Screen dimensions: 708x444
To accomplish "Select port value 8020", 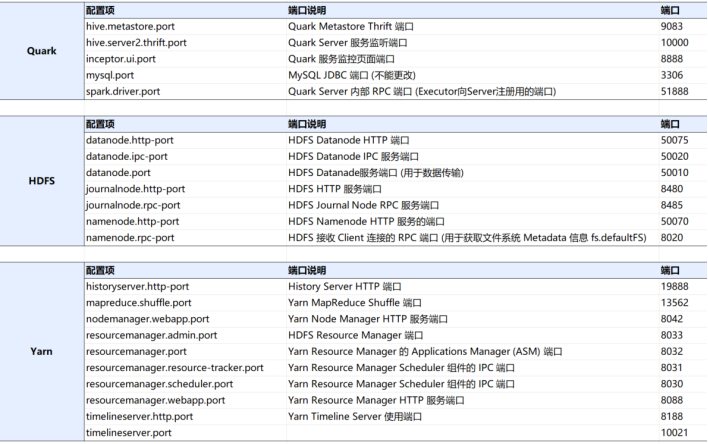I will [683, 238].
